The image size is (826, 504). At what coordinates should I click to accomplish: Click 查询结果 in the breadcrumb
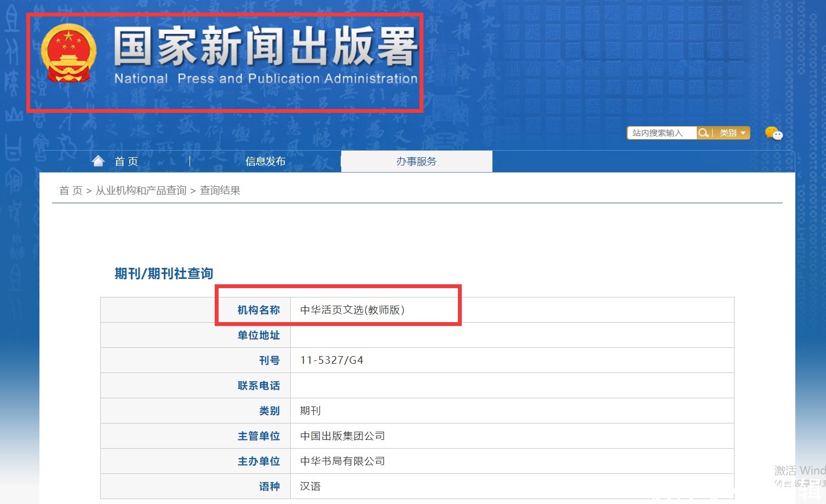pos(220,191)
